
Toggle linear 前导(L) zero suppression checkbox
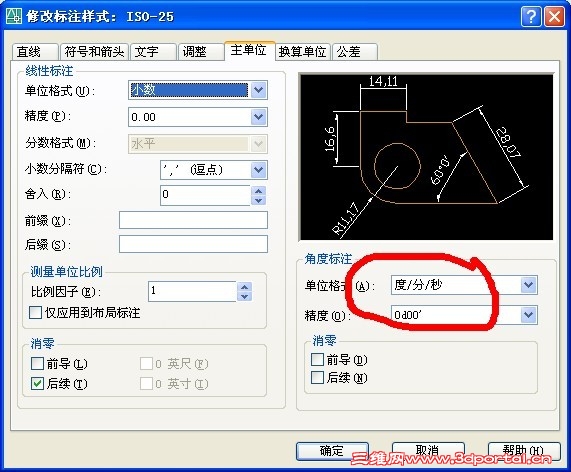pyautogui.click(x=38, y=363)
